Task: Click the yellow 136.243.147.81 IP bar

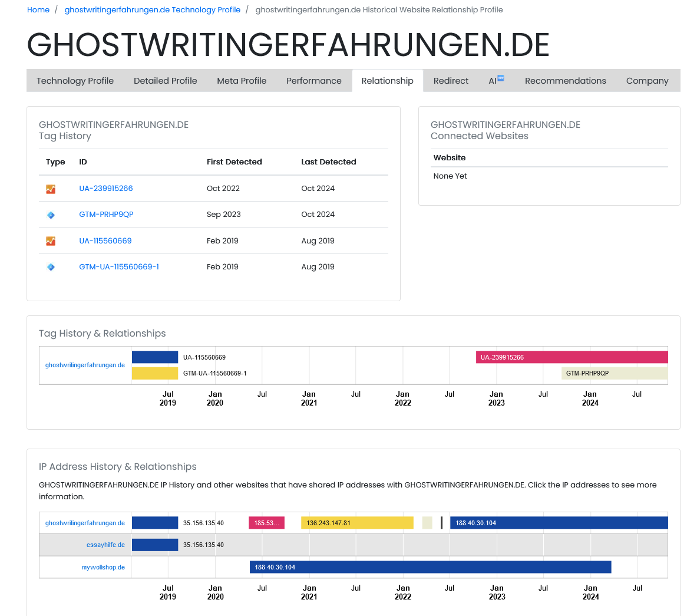Action: [357, 523]
